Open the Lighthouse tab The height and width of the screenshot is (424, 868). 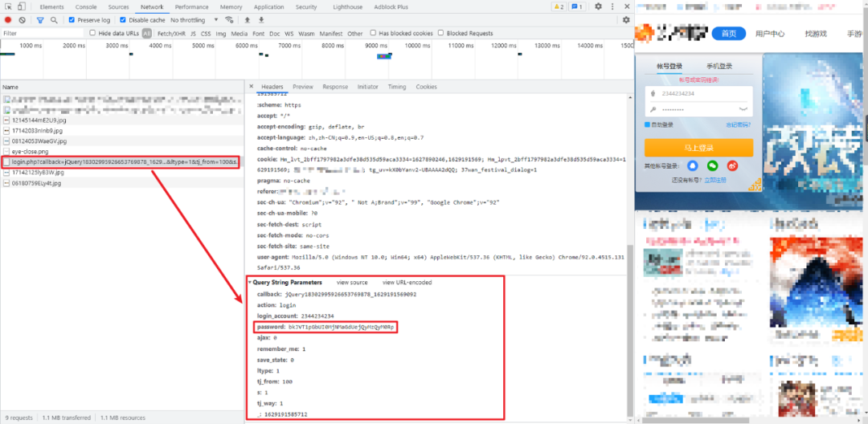pos(348,7)
